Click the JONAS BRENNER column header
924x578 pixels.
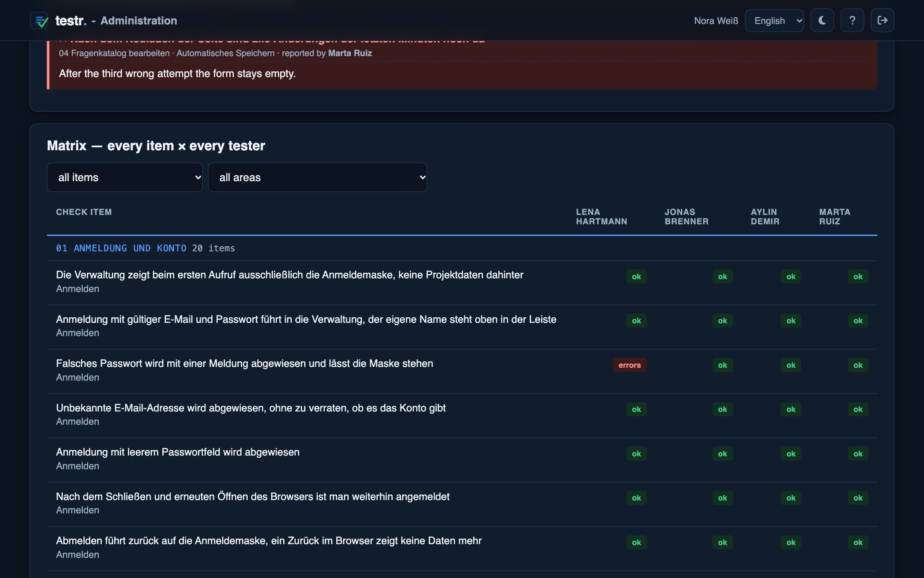[x=687, y=217]
